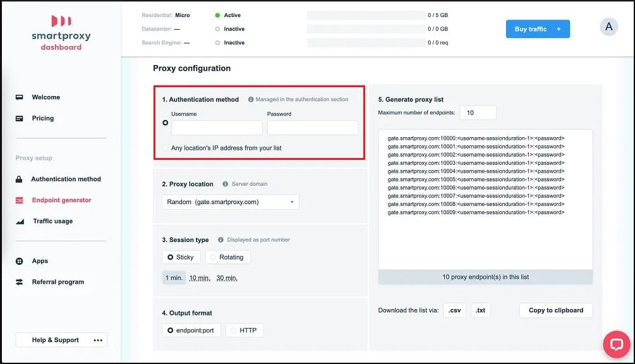Click the 'Residential: Micro' plan label
This screenshot has height=364, width=635.
(166, 15)
